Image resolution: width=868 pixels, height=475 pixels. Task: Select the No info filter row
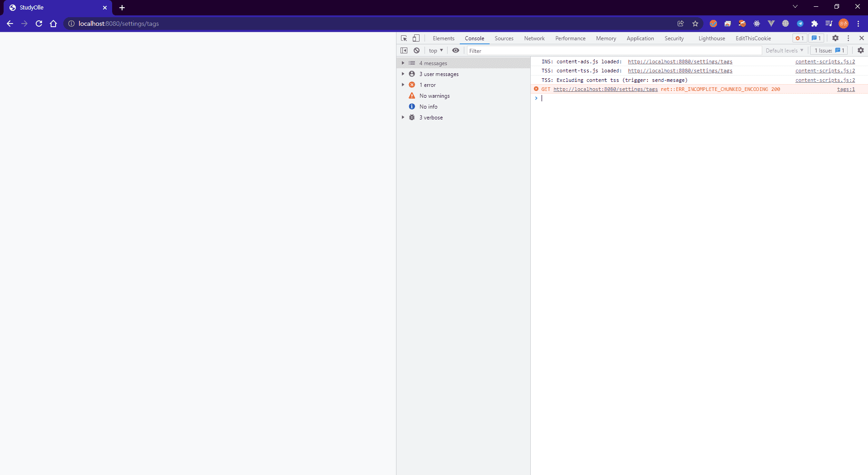[x=463, y=107]
